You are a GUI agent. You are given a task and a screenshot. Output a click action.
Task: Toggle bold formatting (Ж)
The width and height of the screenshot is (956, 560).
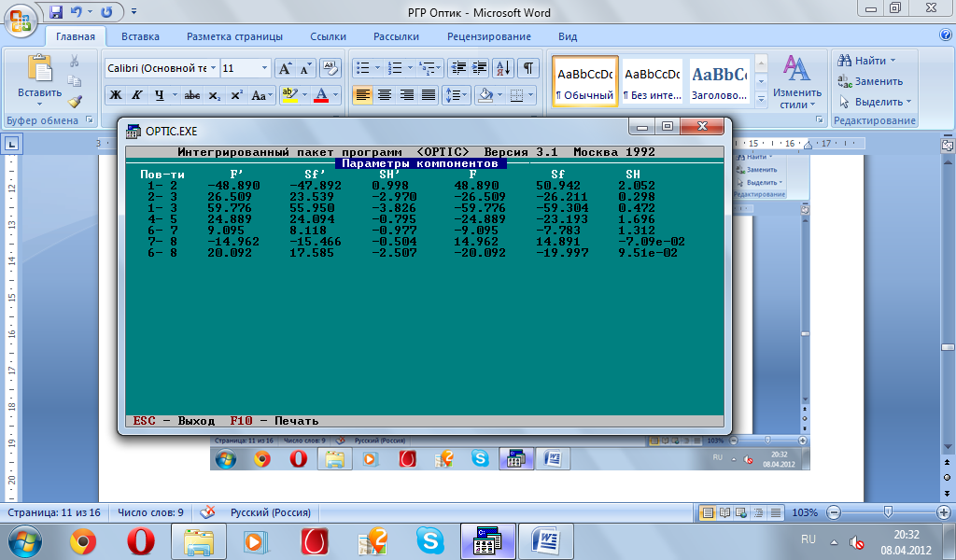pos(115,95)
